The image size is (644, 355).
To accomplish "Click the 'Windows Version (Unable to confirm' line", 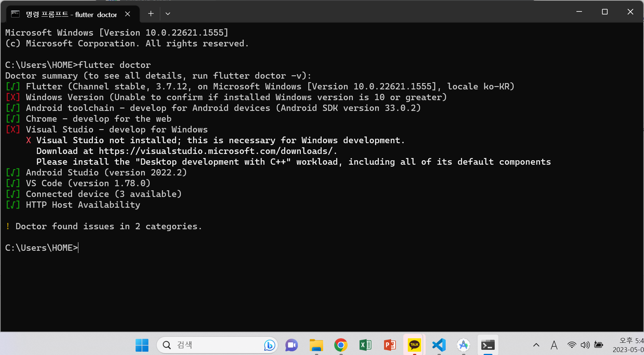I will point(226,97).
